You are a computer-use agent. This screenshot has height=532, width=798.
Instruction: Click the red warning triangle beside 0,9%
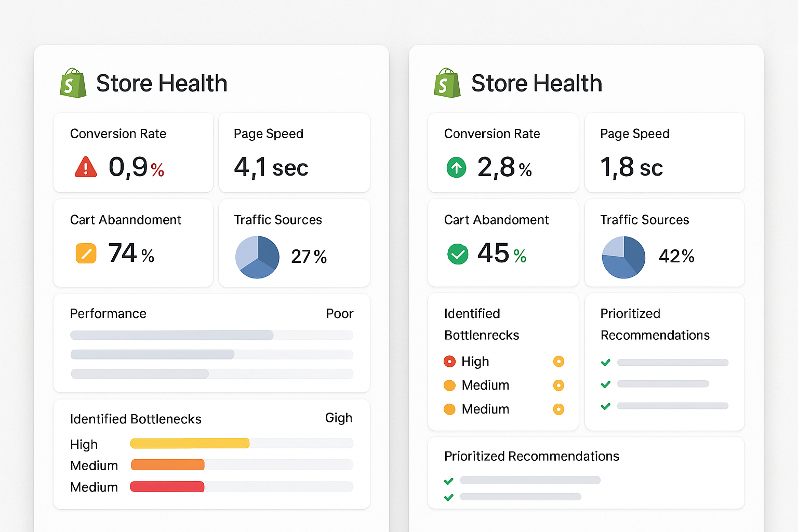coord(85,167)
